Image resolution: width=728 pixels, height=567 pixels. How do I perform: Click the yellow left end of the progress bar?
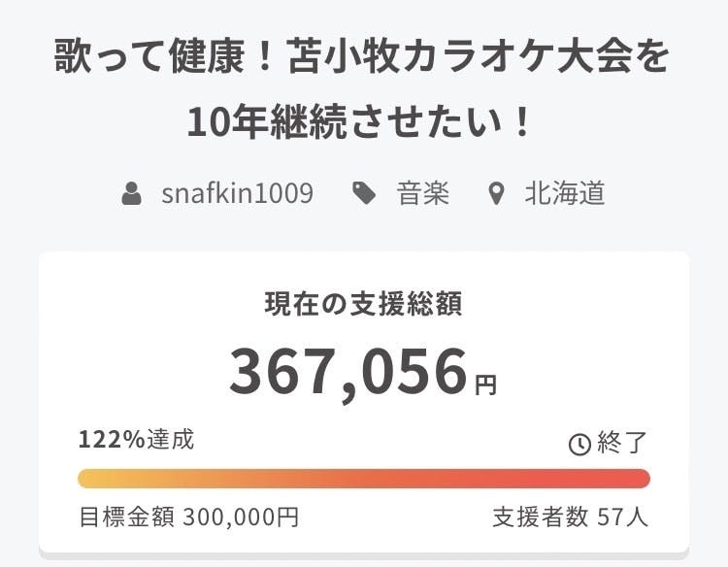(92, 479)
